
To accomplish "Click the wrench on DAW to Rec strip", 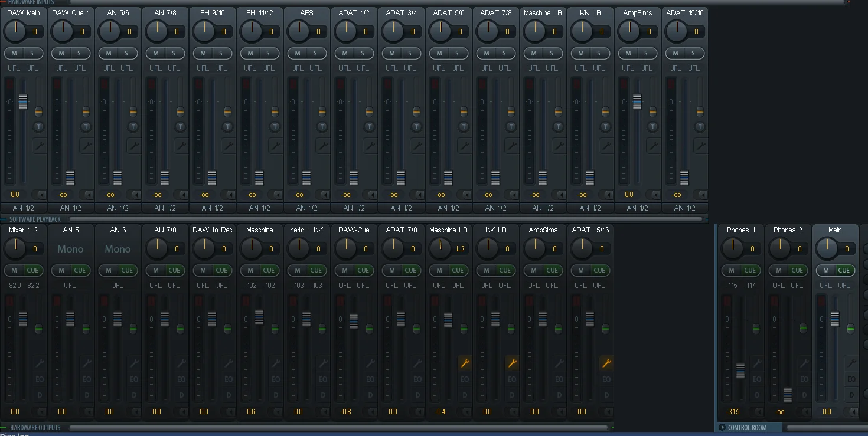I will coord(229,363).
